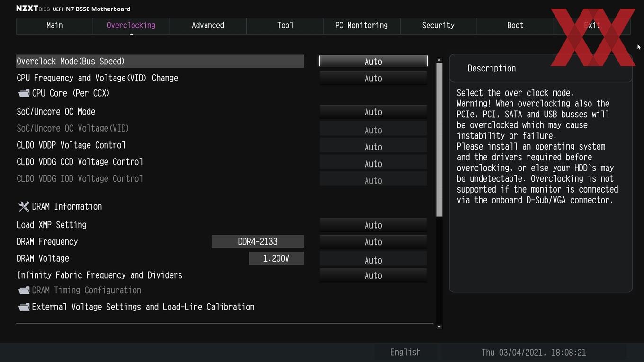Select CPU Frequency and Voltage(VID) Change label

[x=97, y=78]
